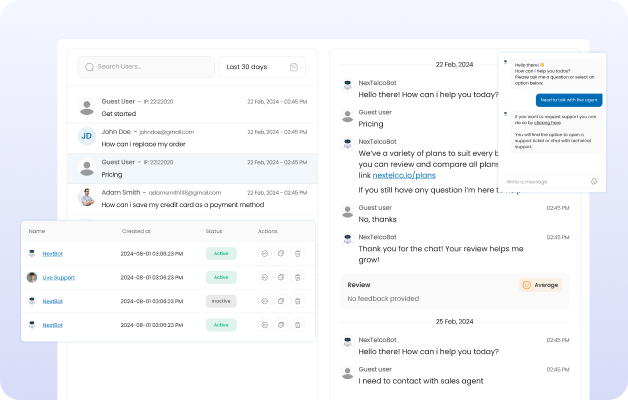Click the Search Users input field
This screenshot has width=628, height=400.
[x=150, y=67]
